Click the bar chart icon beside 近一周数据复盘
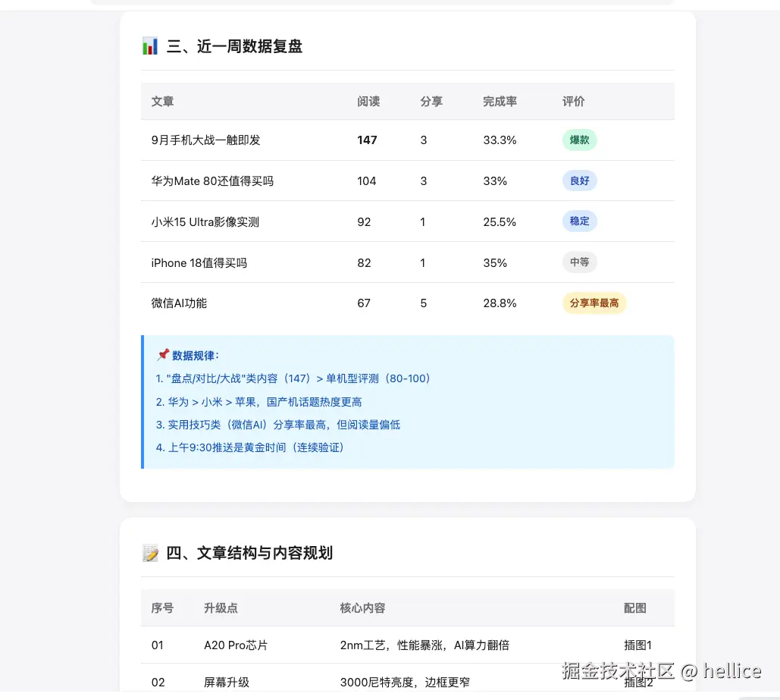This screenshot has width=780, height=700. 150,46
